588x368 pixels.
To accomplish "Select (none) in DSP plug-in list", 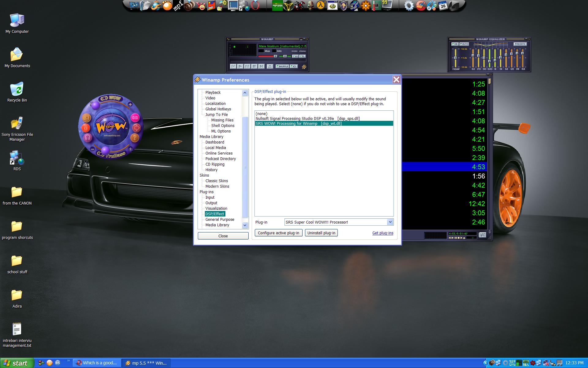I will click(324, 113).
